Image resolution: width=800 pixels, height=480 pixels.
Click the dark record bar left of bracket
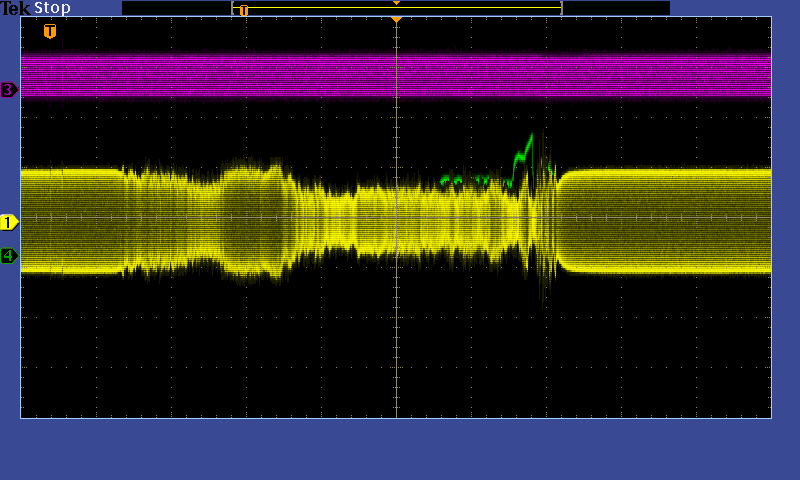coord(176,8)
